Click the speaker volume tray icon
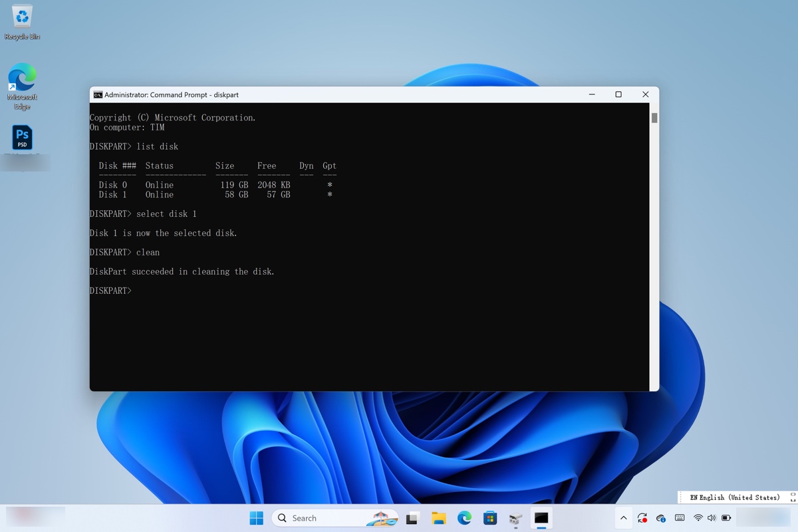Screen dimensions: 798x532 coord(712,517)
